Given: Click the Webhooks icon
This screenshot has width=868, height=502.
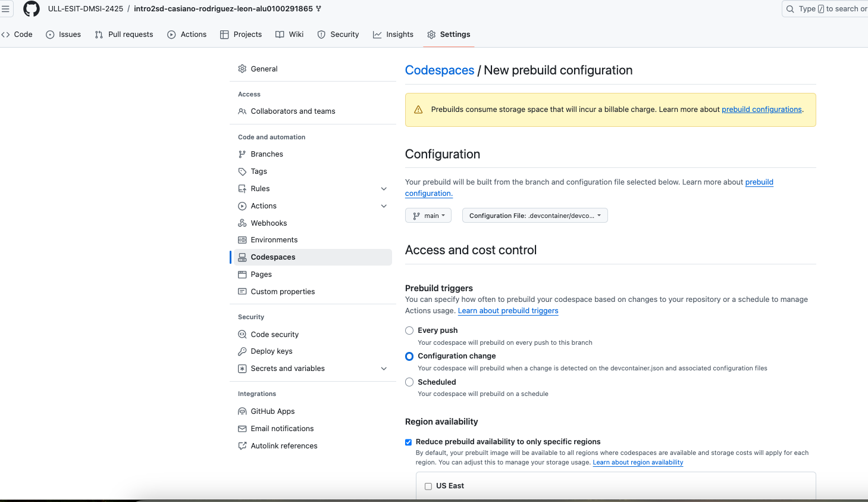Looking at the screenshot, I should coord(242,223).
